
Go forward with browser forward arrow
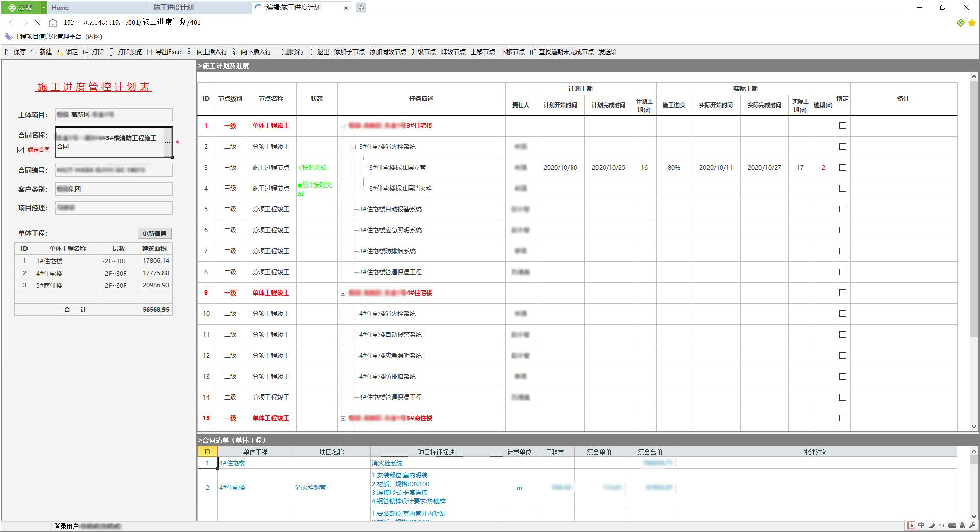(25, 23)
